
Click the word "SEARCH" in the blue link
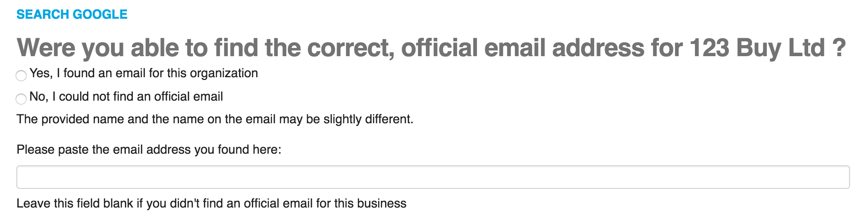point(42,14)
